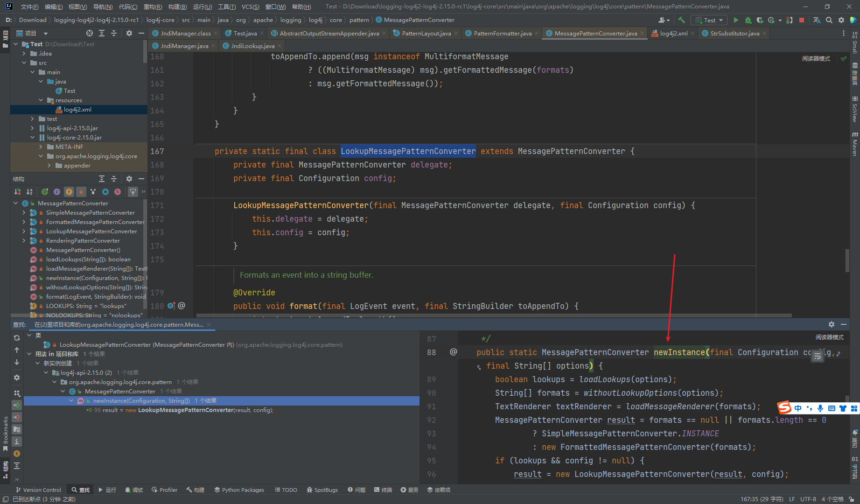This screenshot has height=504, width=860.
Task: Toggle show inherited members in Structure
Action: [x=93, y=192]
